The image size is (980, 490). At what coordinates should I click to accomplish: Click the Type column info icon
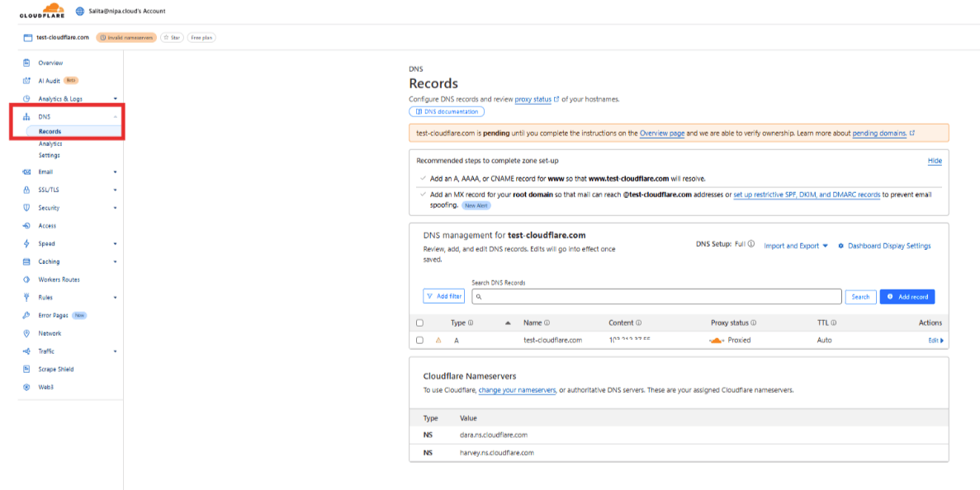(x=471, y=323)
